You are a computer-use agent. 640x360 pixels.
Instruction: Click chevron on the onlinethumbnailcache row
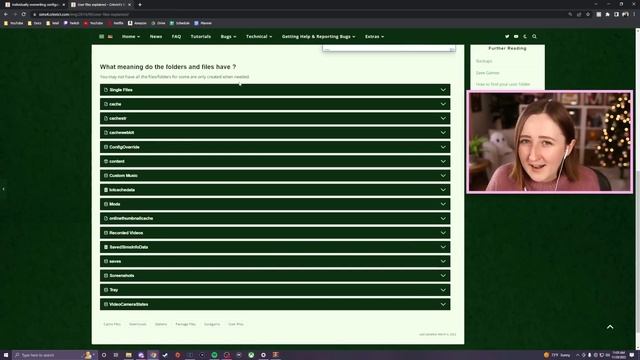pos(443,218)
